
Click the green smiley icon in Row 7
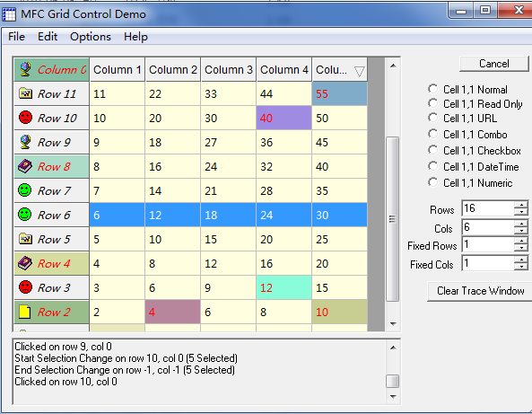click(25, 190)
